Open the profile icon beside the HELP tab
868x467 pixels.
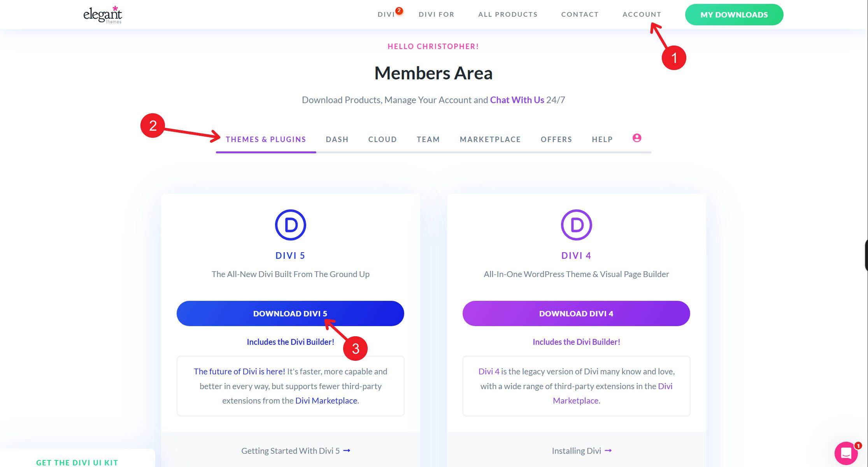click(x=637, y=138)
